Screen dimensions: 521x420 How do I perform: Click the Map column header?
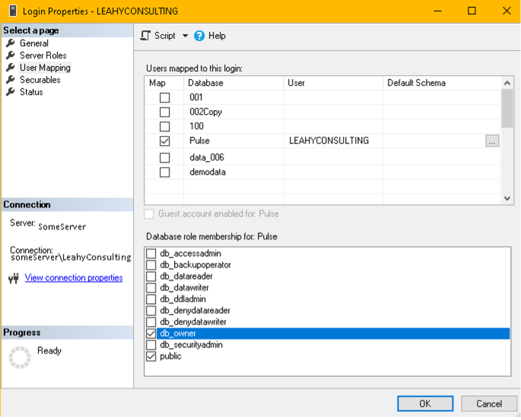click(x=164, y=83)
